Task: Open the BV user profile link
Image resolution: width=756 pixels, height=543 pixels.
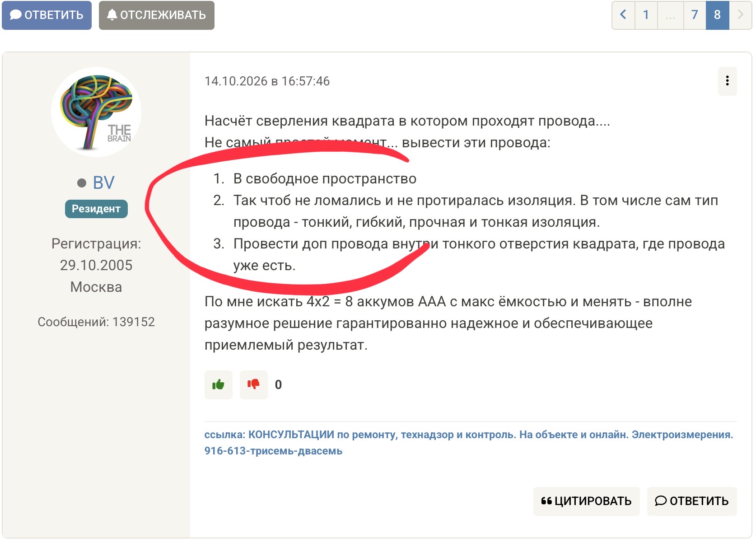Action: [103, 183]
